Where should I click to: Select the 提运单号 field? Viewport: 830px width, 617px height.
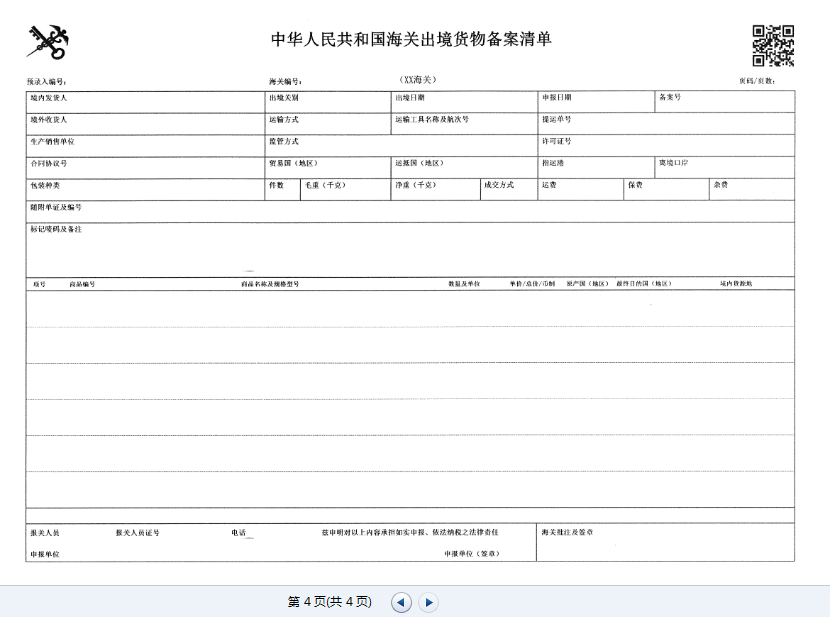666,124
